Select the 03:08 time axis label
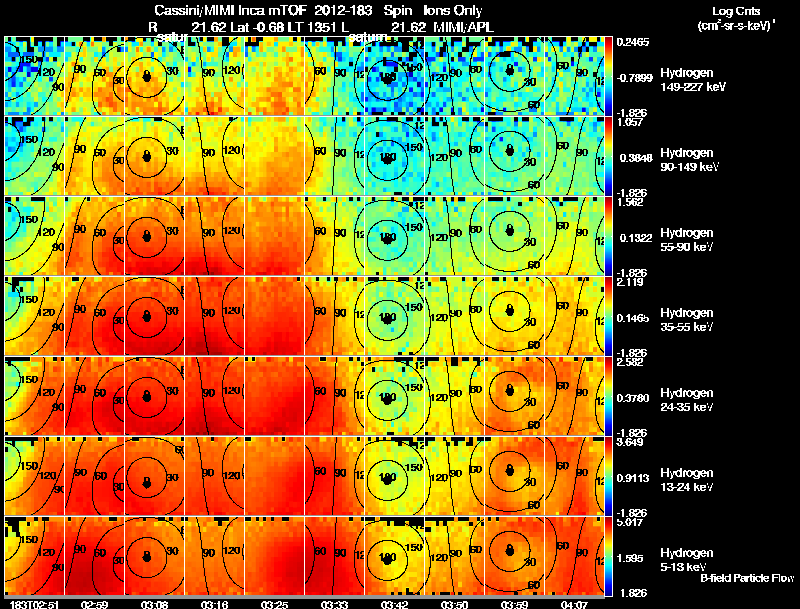800x609 pixels. [155, 605]
